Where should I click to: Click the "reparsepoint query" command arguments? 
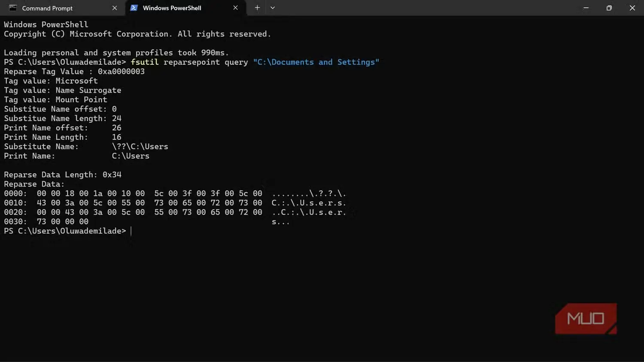[x=206, y=62]
